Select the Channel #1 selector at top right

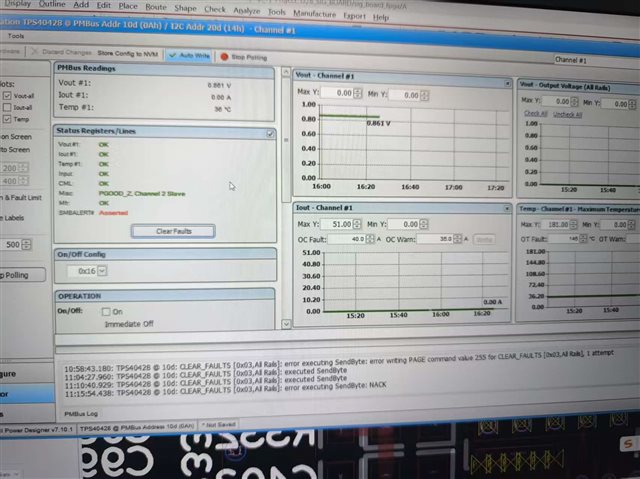click(x=596, y=60)
